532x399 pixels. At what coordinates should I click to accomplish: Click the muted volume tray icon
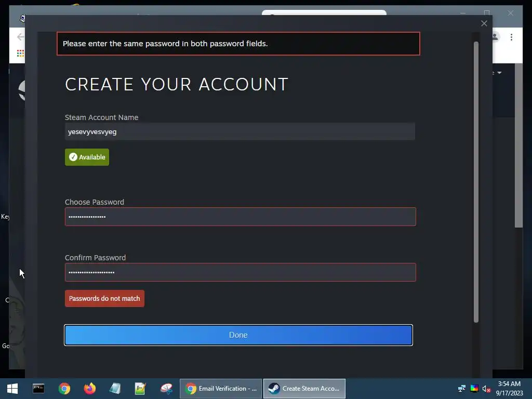[x=486, y=389]
